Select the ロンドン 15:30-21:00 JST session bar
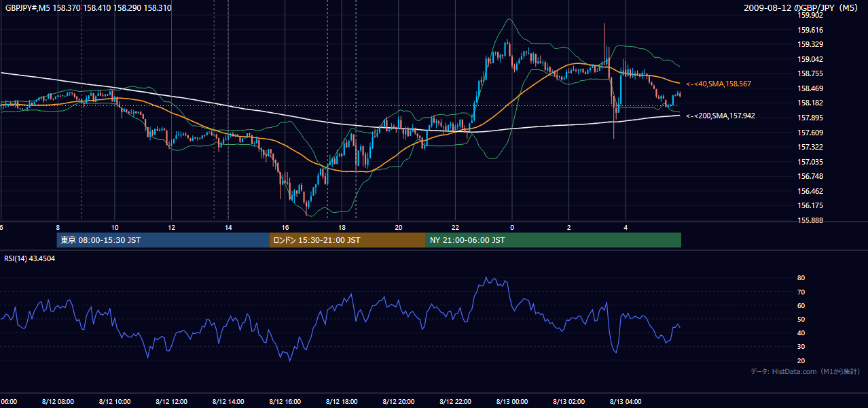Viewport: 868px width, 408px height. click(x=348, y=240)
